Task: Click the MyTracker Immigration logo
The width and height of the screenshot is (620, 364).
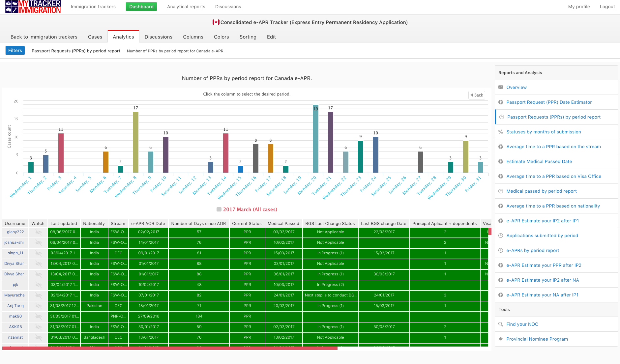Action: 33,7
